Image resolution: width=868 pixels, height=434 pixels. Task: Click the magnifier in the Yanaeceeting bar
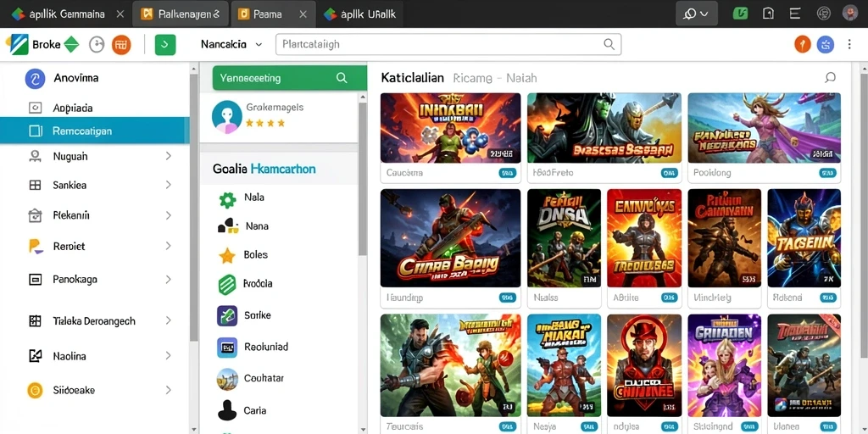[342, 78]
